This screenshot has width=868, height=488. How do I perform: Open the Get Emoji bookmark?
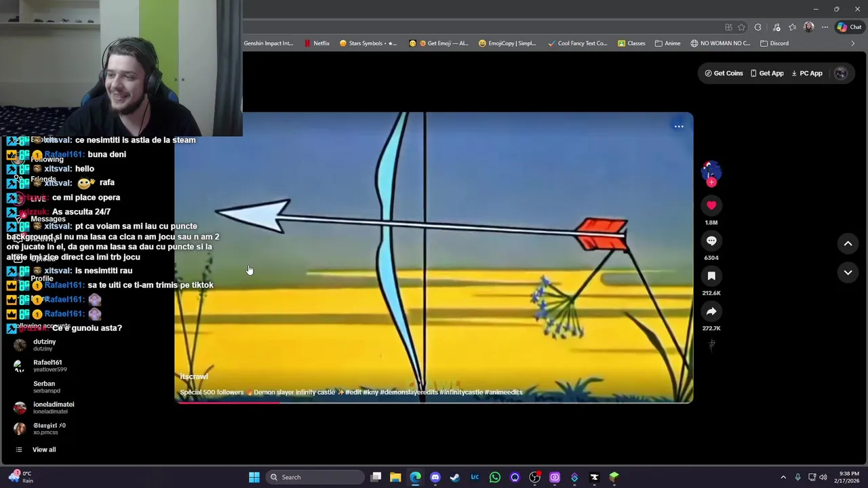(x=439, y=43)
